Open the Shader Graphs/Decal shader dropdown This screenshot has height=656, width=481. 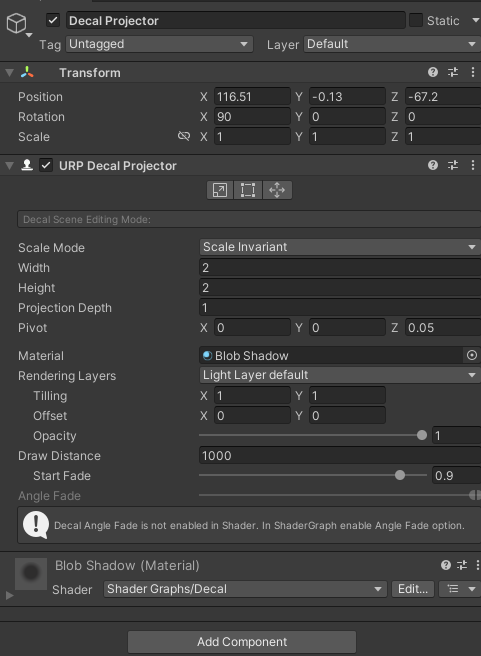[245, 589]
